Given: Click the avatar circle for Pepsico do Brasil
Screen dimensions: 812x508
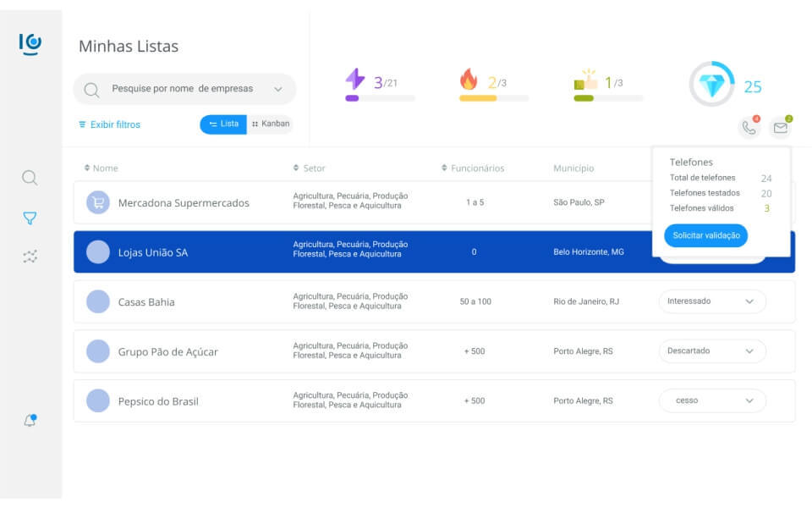Looking at the screenshot, I should click(98, 400).
